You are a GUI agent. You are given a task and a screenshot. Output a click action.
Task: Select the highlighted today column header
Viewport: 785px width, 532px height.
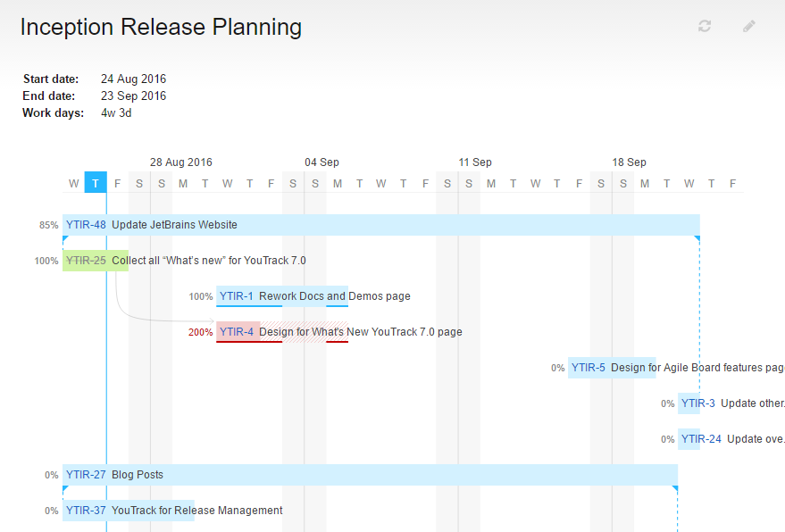pos(96,182)
